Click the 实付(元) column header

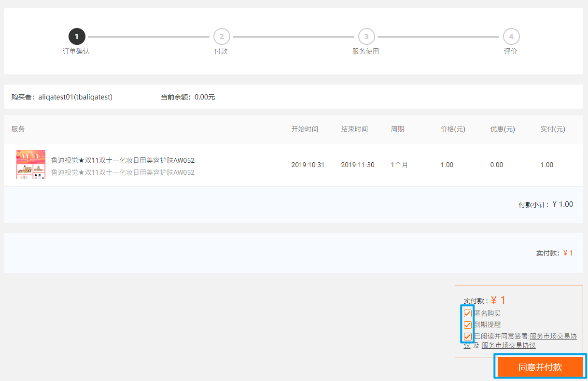pyautogui.click(x=553, y=129)
